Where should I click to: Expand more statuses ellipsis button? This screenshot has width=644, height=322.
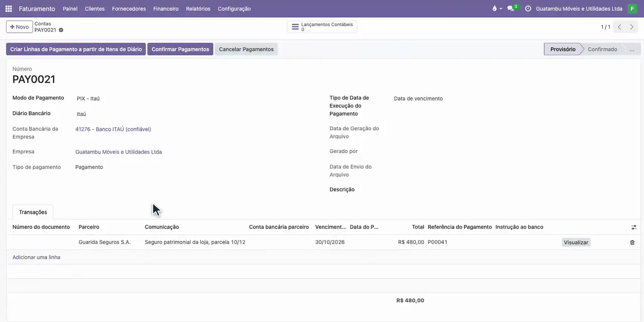pyautogui.click(x=632, y=49)
